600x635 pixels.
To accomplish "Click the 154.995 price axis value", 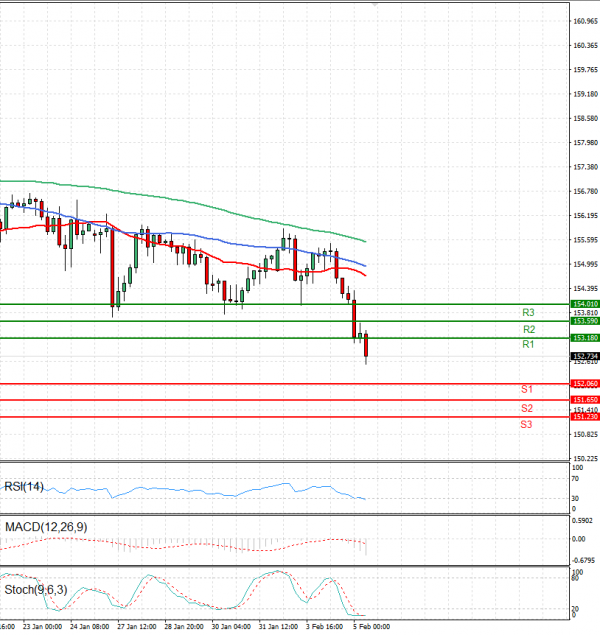I will coord(585,264).
